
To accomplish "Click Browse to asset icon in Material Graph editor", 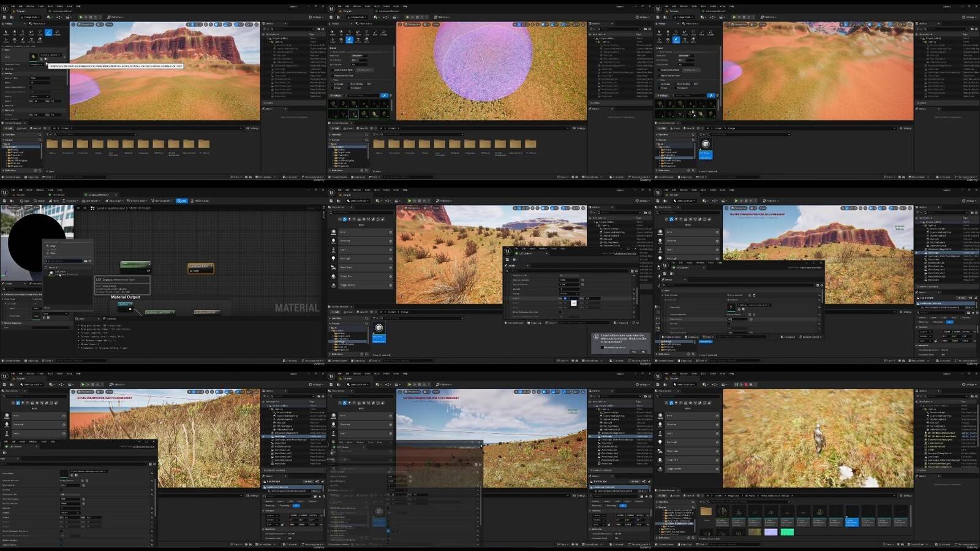I will 12,200.
